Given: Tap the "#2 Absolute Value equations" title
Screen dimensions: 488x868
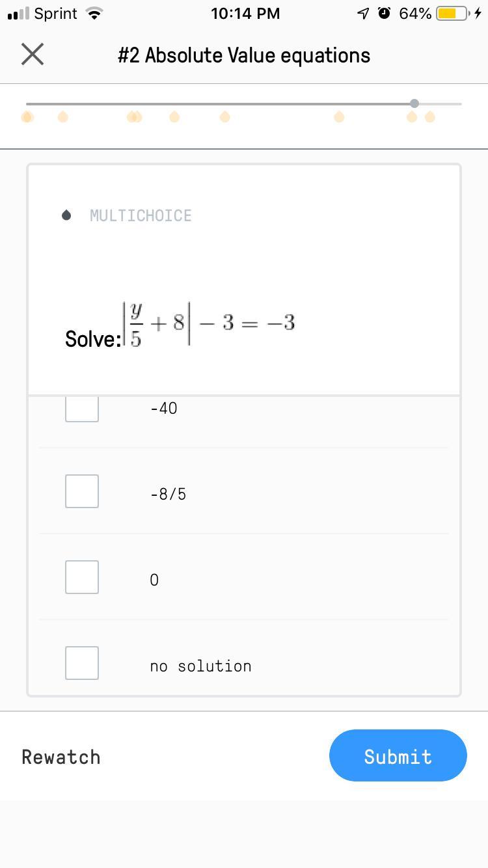Looking at the screenshot, I should (x=244, y=55).
